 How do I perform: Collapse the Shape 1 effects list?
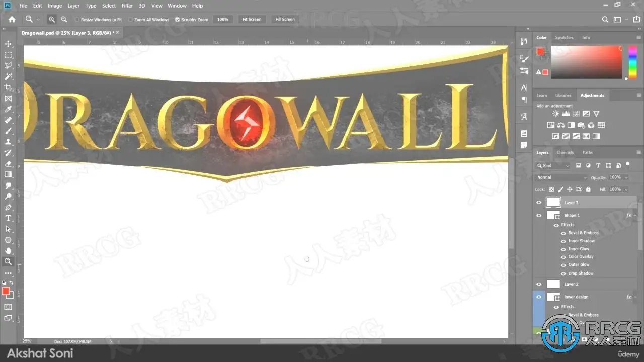(x=635, y=215)
